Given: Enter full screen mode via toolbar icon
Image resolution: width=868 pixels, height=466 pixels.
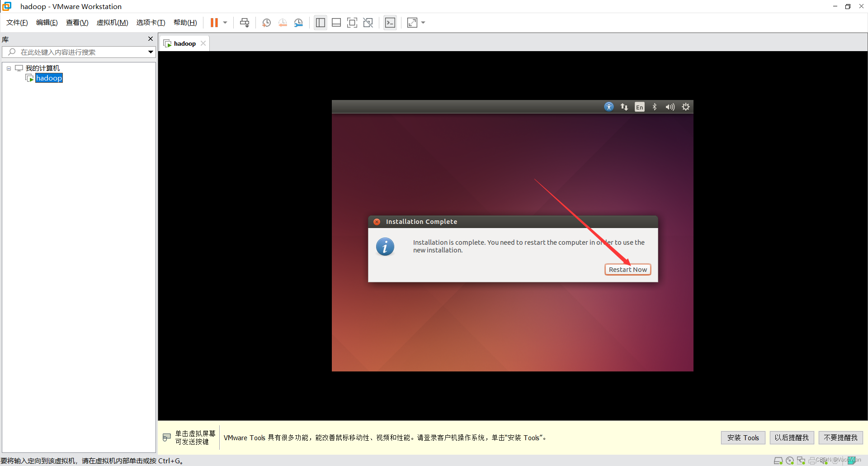Looking at the screenshot, I should coord(352,22).
